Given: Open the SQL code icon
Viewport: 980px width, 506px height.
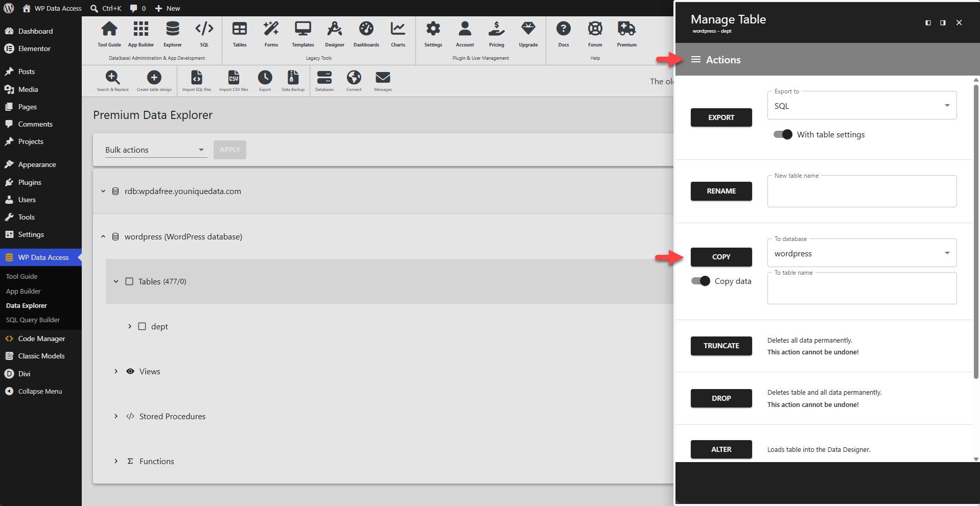Looking at the screenshot, I should [204, 29].
